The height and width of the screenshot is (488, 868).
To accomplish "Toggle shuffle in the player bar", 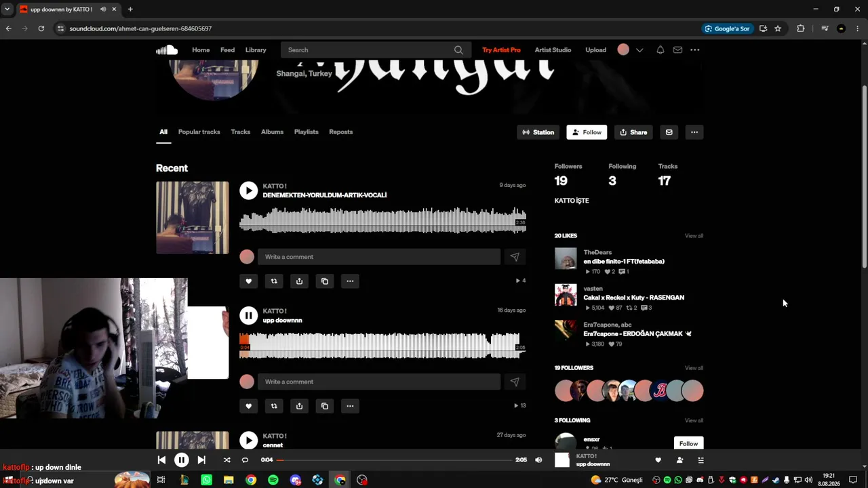I will (227, 460).
